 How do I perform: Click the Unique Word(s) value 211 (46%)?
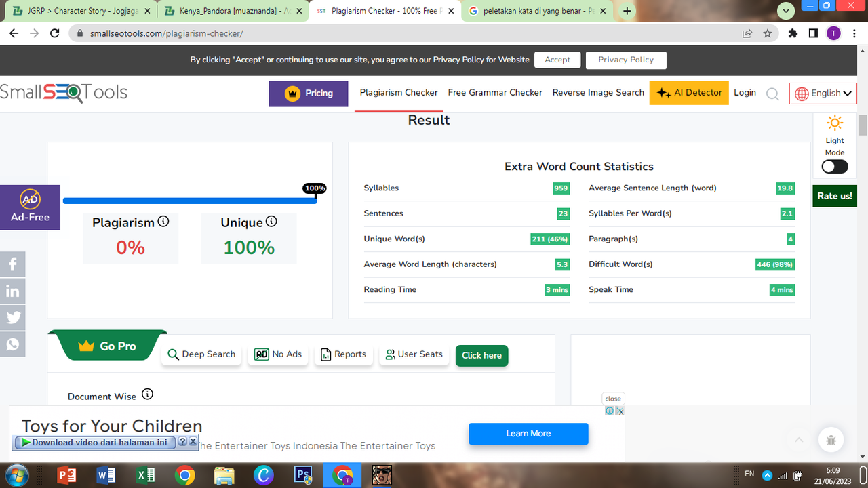point(550,239)
